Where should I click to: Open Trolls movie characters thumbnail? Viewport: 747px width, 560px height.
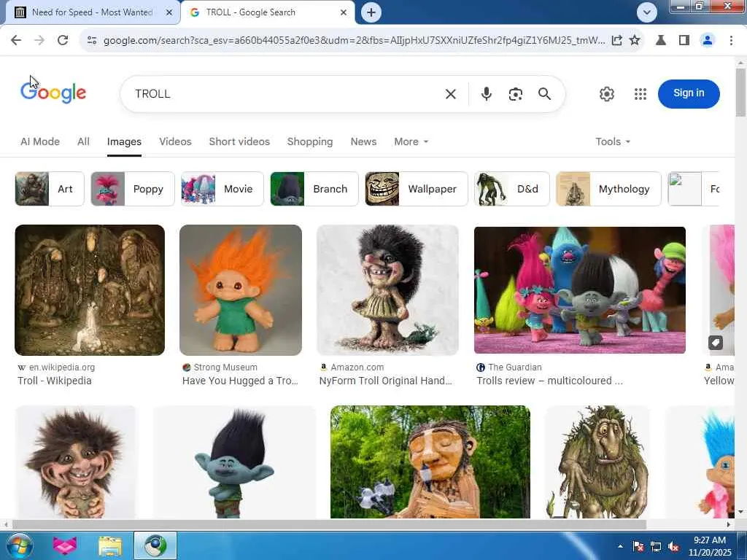coord(580,290)
